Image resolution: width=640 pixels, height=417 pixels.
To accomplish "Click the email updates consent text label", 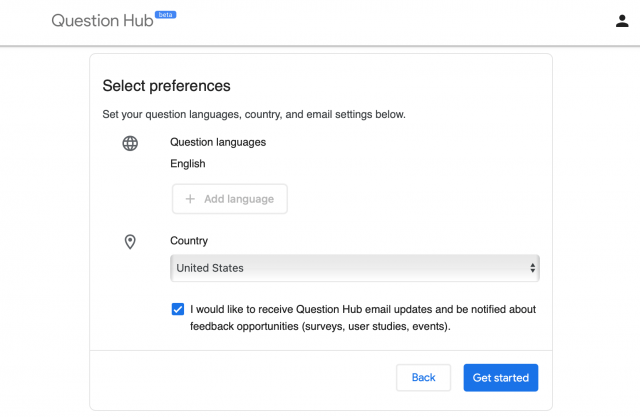I will point(363,318).
